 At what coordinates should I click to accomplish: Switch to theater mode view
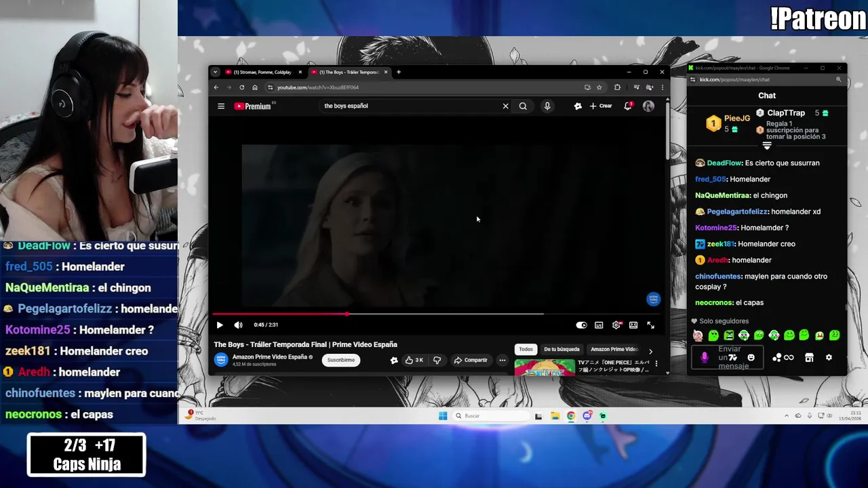coord(633,325)
